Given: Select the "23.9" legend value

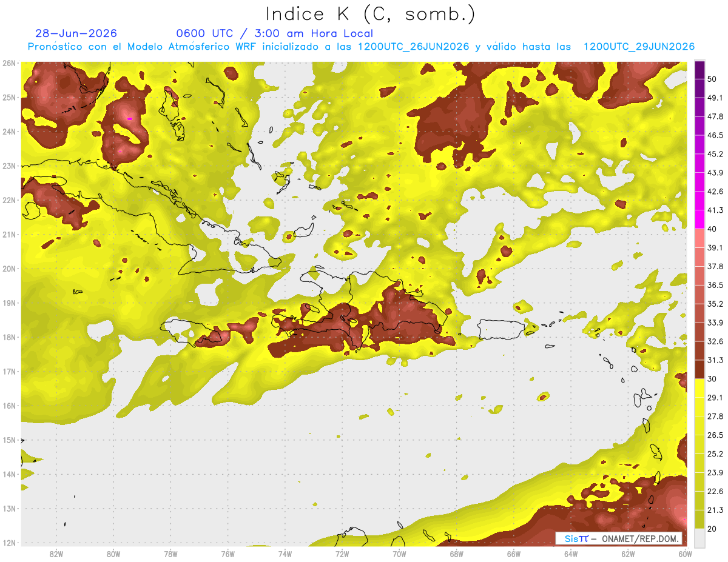Looking at the screenshot, I should coord(715,473).
